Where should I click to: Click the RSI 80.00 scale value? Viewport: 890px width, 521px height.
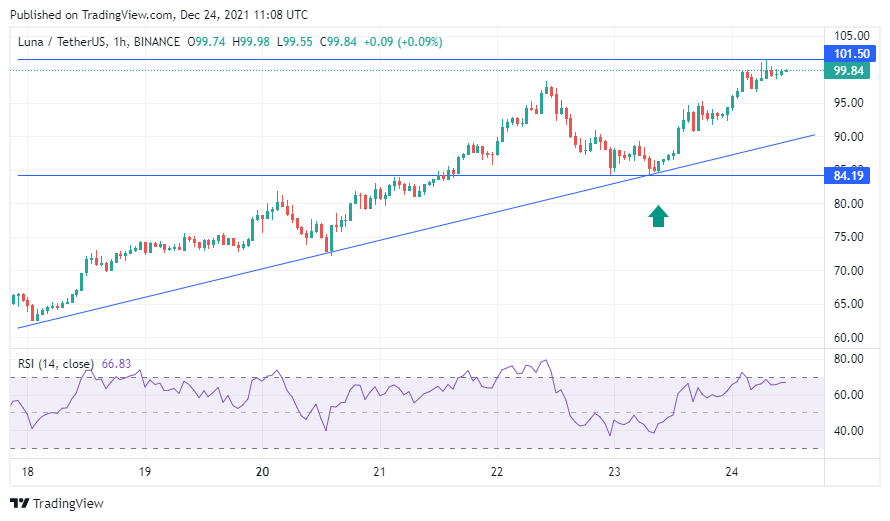tap(849, 359)
